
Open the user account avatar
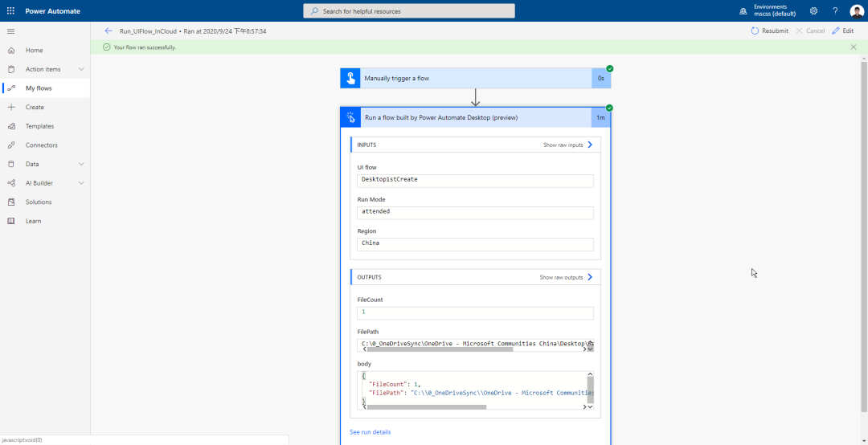(x=857, y=10)
